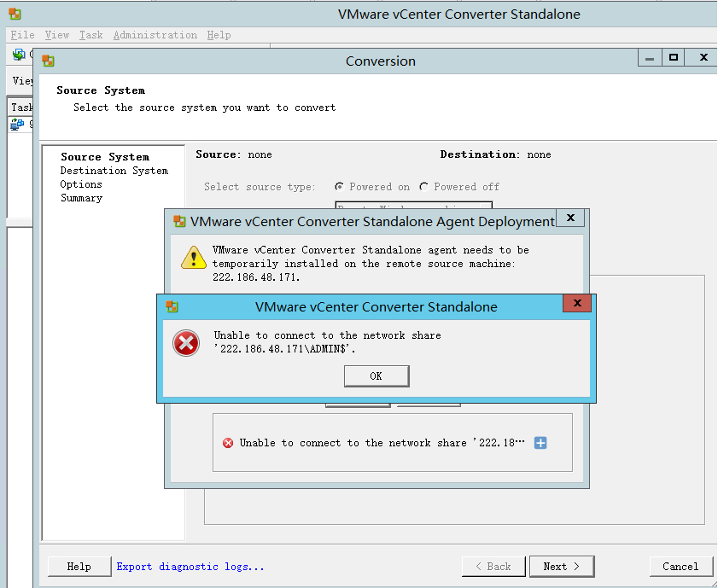Image resolution: width=718 pixels, height=588 pixels.
Task: Click OK in the error dialog
Action: point(377,376)
